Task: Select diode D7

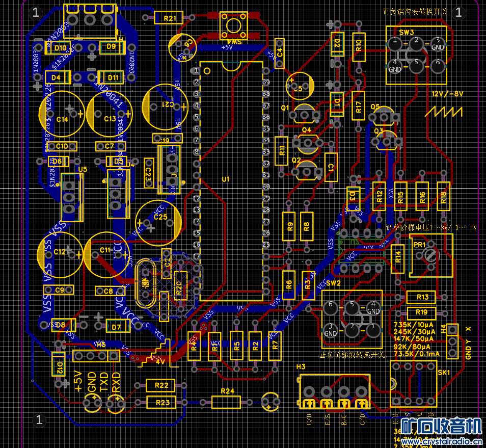Action: [x=118, y=326]
